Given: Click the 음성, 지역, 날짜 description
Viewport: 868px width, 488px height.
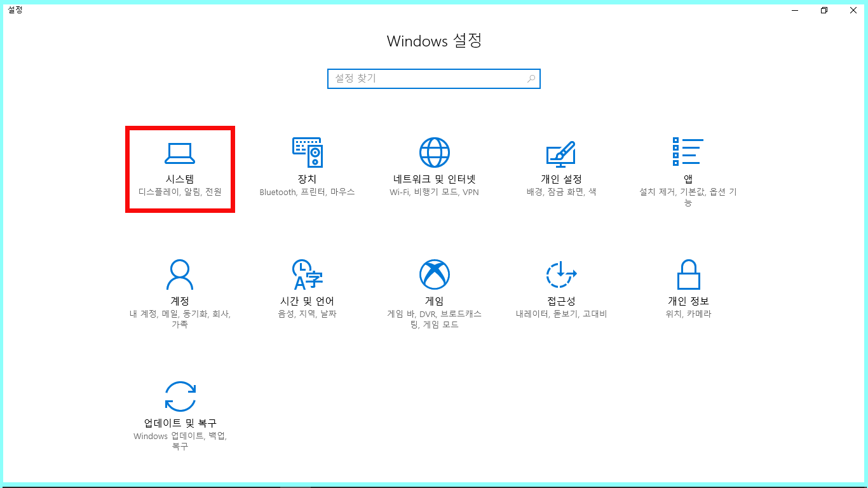Looking at the screenshot, I should click(x=307, y=314).
